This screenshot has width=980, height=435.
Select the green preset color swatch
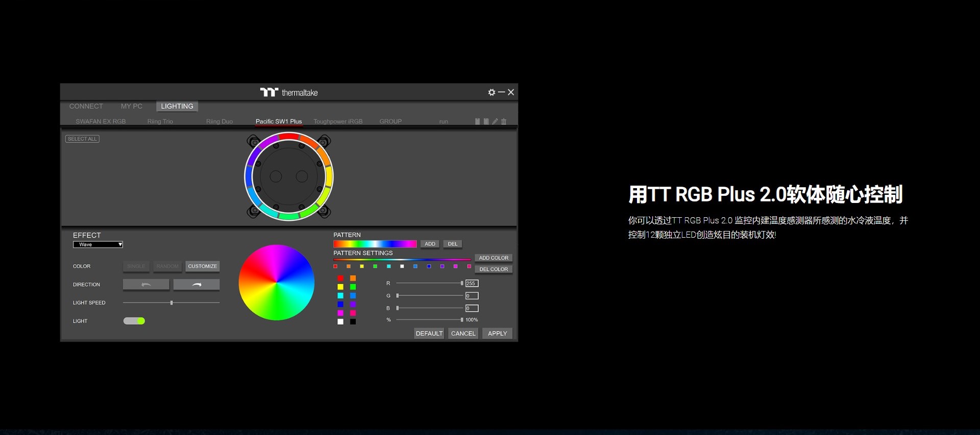pyautogui.click(x=353, y=287)
